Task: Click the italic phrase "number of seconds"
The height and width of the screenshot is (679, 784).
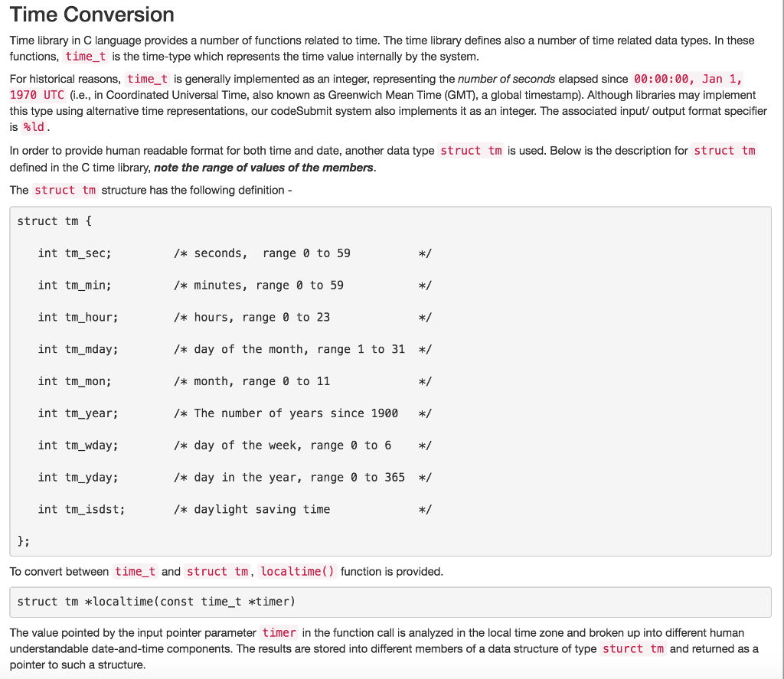Action: [x=507, y=79]
